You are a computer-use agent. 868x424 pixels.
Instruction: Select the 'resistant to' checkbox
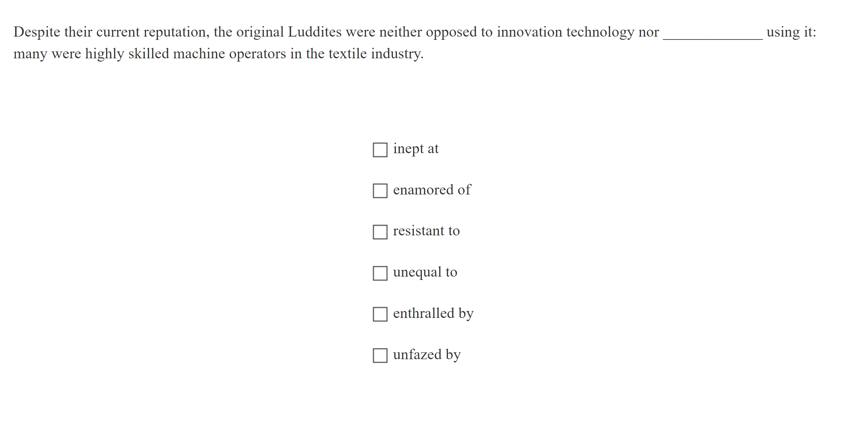pos(380,232)
